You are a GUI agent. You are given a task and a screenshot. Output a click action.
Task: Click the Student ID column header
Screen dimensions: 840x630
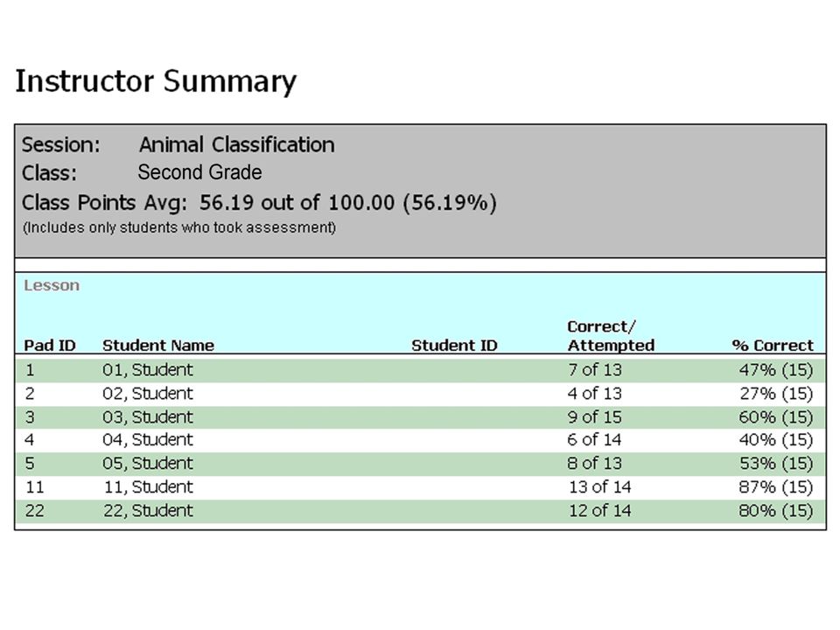pyautogui.click(x=454, y=346)
